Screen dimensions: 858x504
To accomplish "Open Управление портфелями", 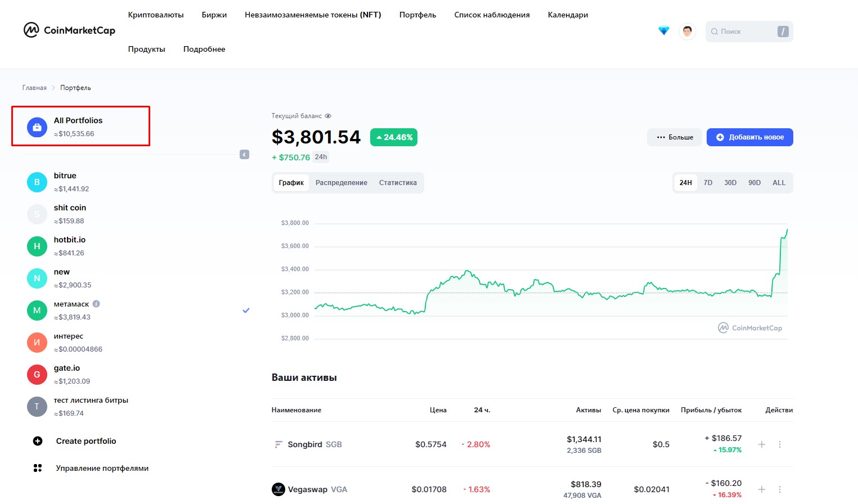I will (102, 468).
